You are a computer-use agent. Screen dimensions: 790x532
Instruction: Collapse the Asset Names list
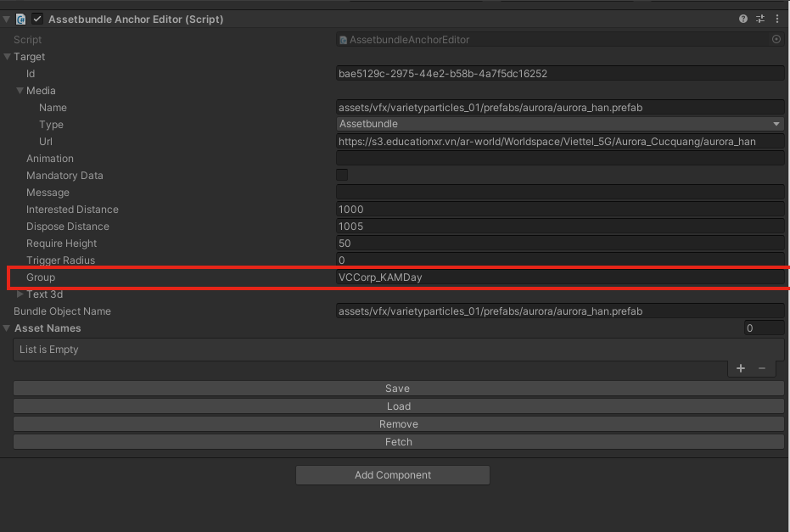(7, 328)
